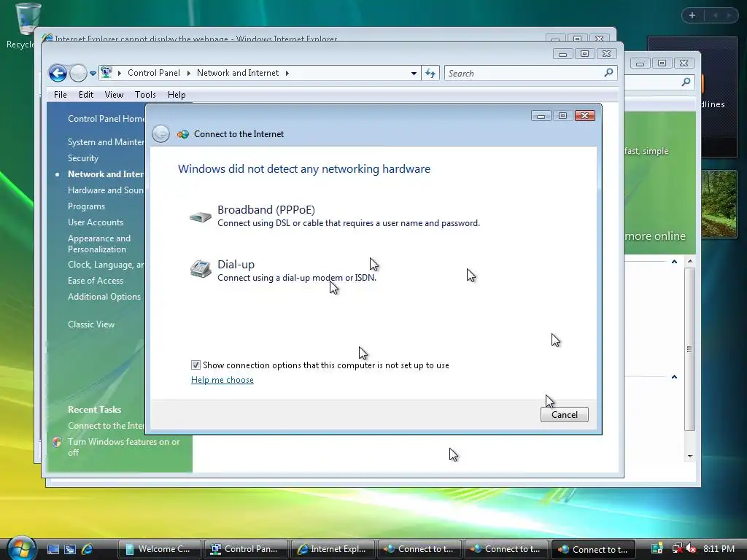Screen dimensions: 747x560
Task: Switch to Classic View
Action: click(x=91, y=324)
